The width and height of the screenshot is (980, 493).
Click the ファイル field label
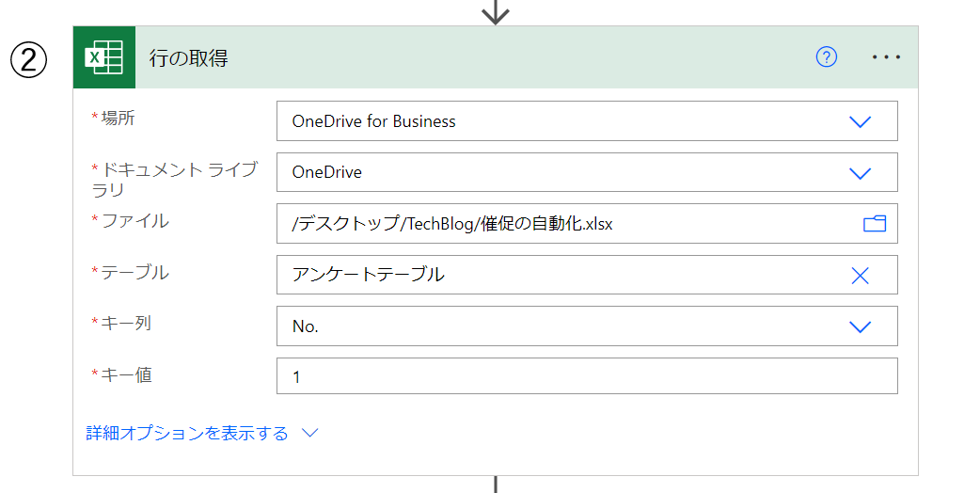click(x=134, y=220)
